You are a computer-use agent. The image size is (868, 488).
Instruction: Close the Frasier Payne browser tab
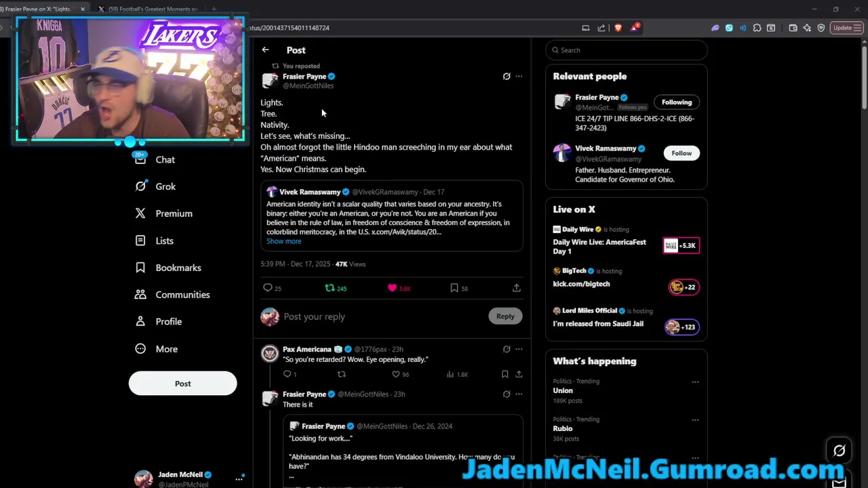click(83, 9)
